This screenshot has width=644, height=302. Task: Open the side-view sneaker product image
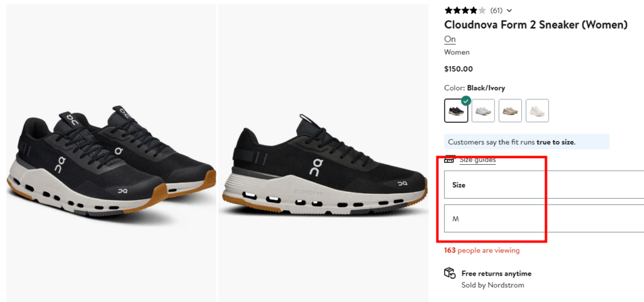coord(323,153)
